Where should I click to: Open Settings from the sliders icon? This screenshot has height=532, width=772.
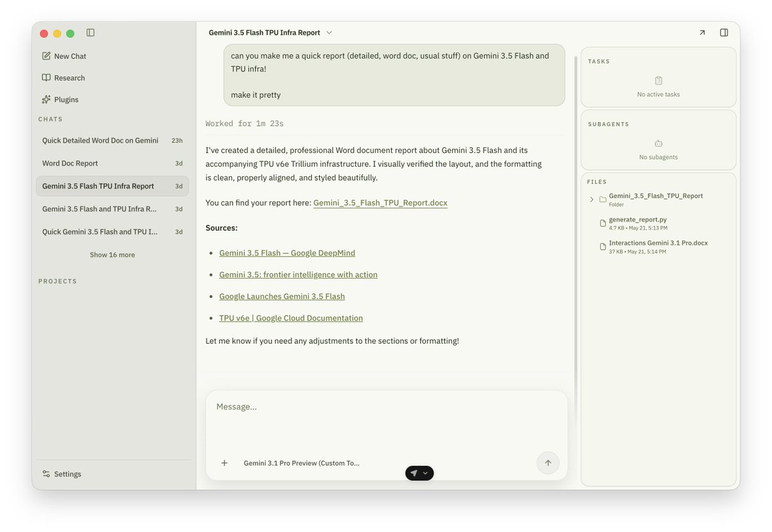pyautogui.click(x=46, y=474)
